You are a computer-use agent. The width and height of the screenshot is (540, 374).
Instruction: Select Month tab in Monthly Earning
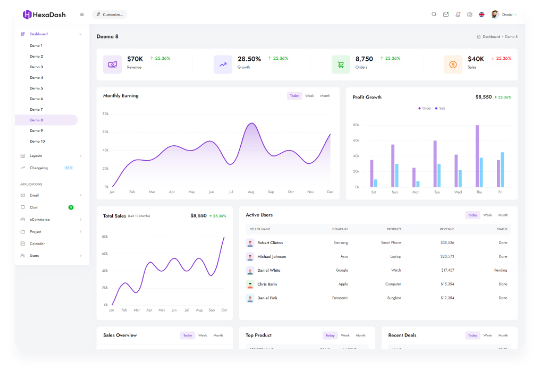(325, 96)
